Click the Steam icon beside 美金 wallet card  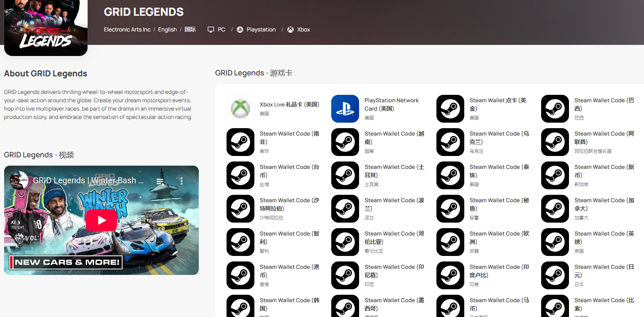450,109
